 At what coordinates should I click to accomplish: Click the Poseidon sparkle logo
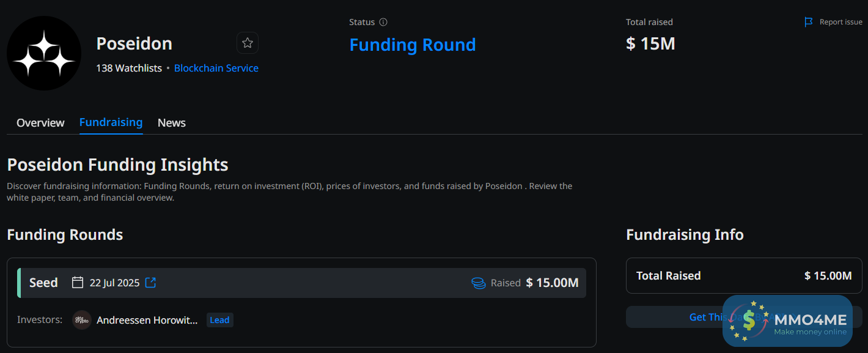tap(44, 53)
